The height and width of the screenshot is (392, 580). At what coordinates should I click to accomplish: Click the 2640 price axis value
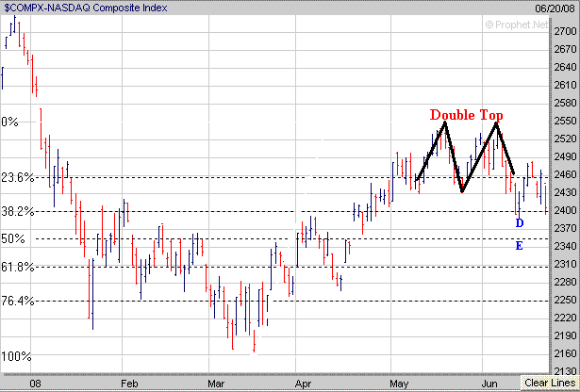(565, 67)
